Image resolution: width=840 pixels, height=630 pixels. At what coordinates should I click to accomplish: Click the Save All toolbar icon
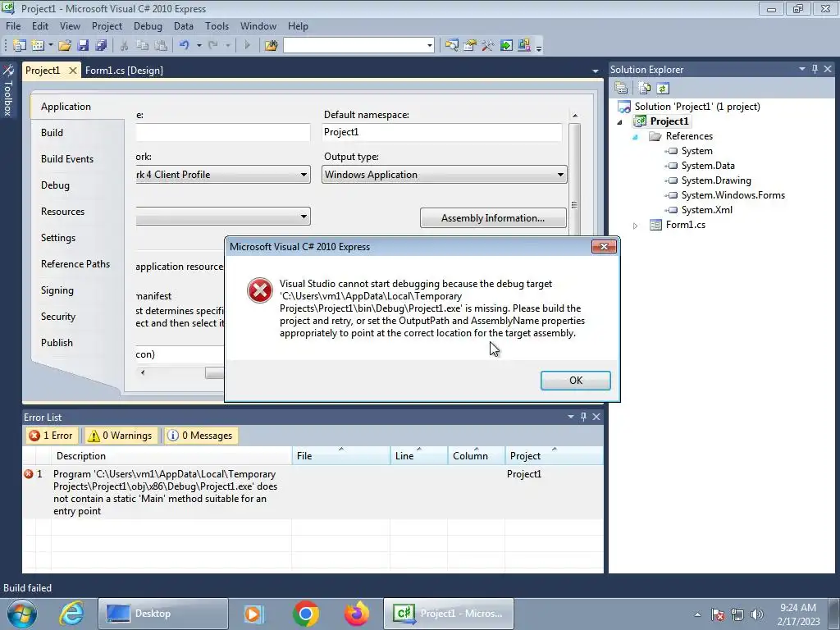(101, 46)
